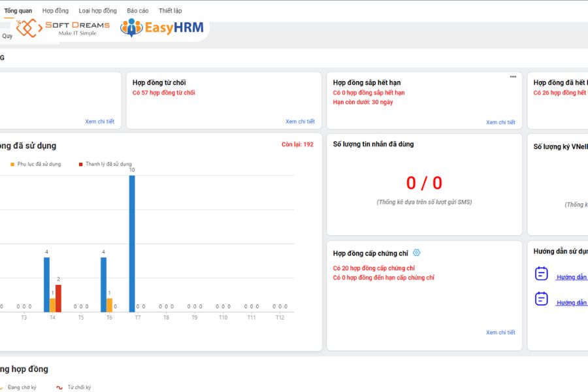Click gear icon beside Hợp đồng cấp chứng chỉ
Image resolution: width=588 pixels, height=392 pixels.
click(417, 253)
